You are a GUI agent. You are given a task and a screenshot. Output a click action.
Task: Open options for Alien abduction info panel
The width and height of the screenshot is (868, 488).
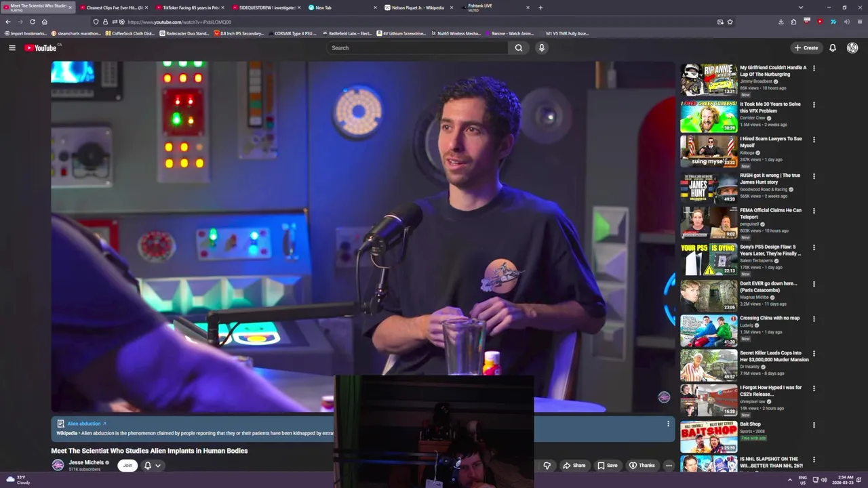point(668,424)
